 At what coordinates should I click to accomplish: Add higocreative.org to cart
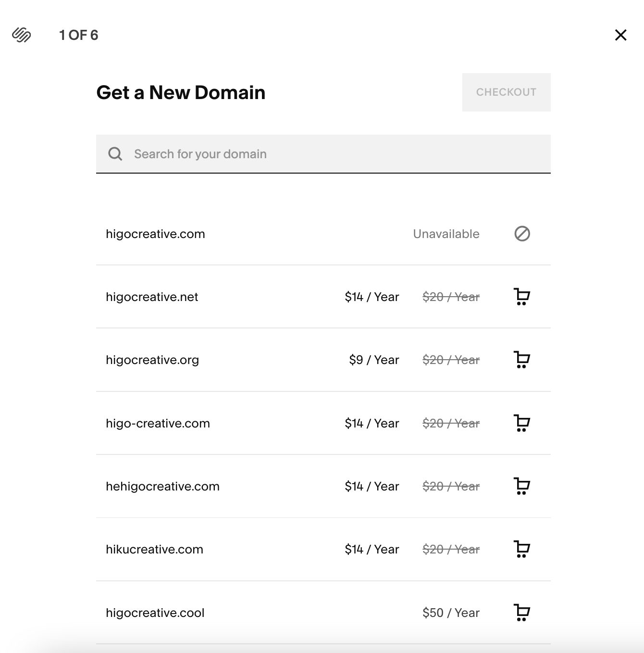point(521,360)
